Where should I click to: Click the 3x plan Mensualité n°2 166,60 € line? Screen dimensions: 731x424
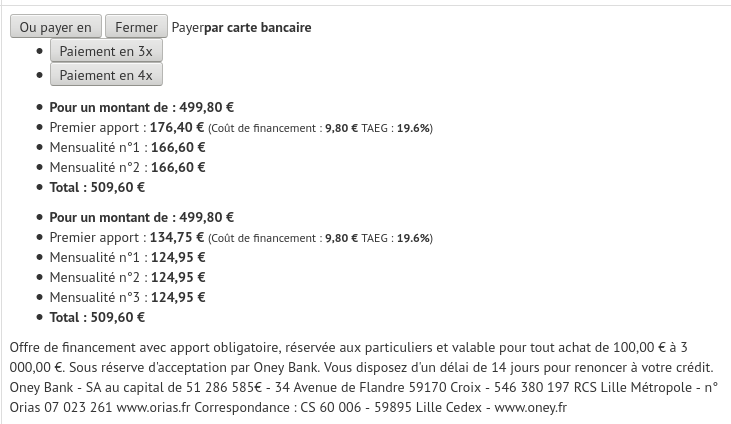point(127,167)
